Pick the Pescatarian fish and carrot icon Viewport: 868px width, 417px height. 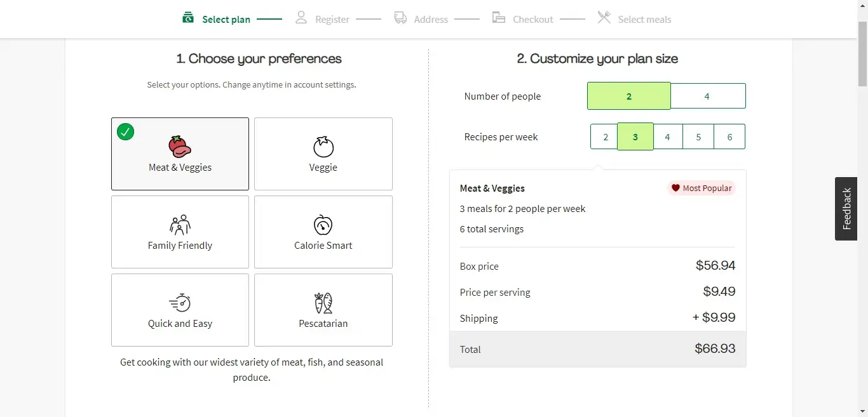tap(323, 303)
